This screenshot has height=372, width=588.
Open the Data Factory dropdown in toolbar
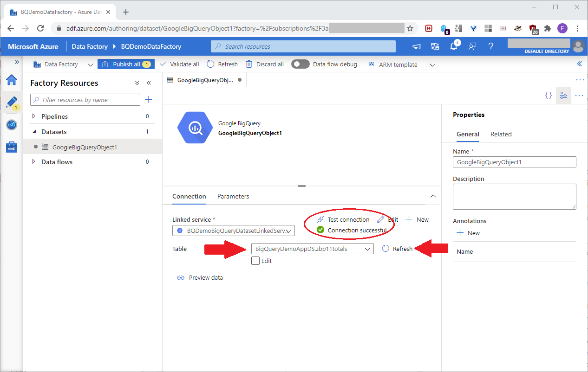63,64
